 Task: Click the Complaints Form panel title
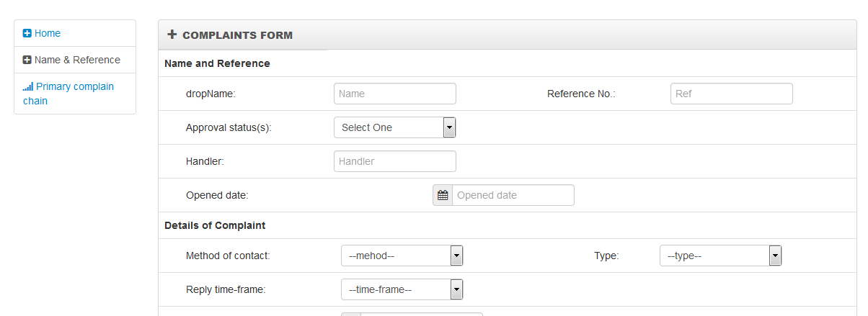coord(237,35)
